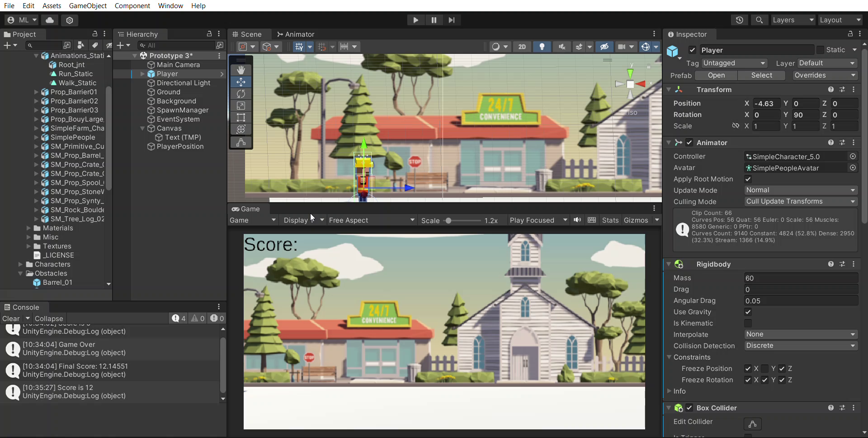Toggle Collapse in the Console
This screenshot has height=438, width=868.
[x=49, y=319]
